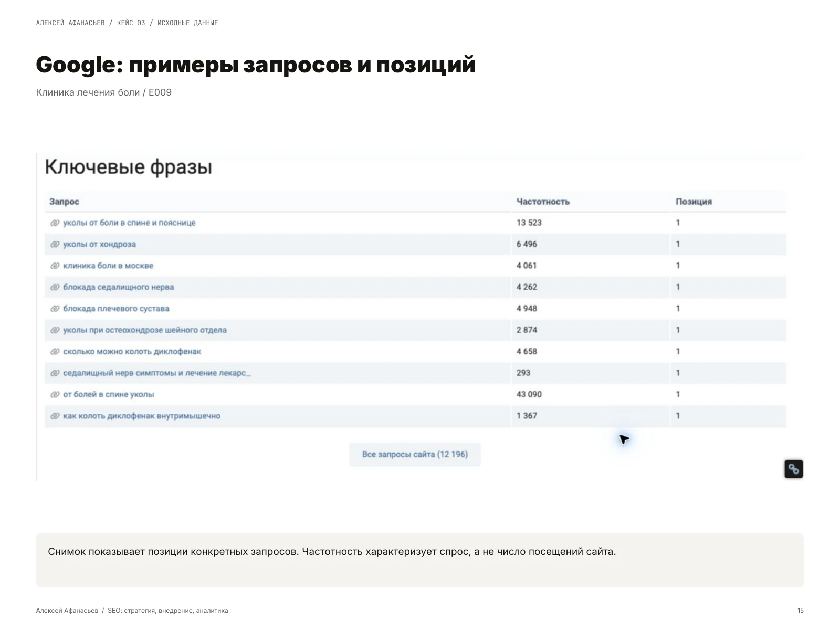
Task: Open query 'как колоть диклофенак внутримышечно'
Action: (142, 416)
